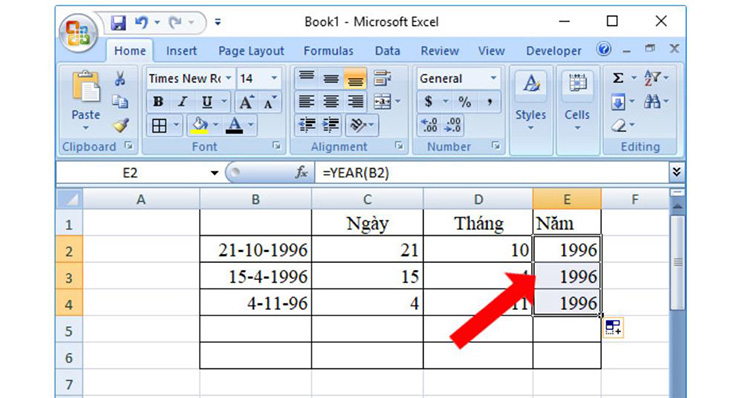Open font size dropdown
This screenshot has height=398, width=750.
tap(274, 78)
